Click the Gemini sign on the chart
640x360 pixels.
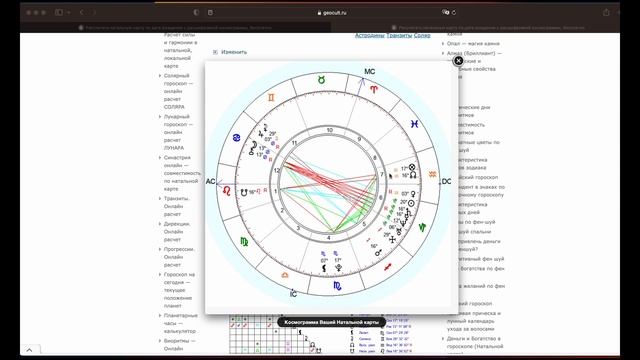pos(271,97)
